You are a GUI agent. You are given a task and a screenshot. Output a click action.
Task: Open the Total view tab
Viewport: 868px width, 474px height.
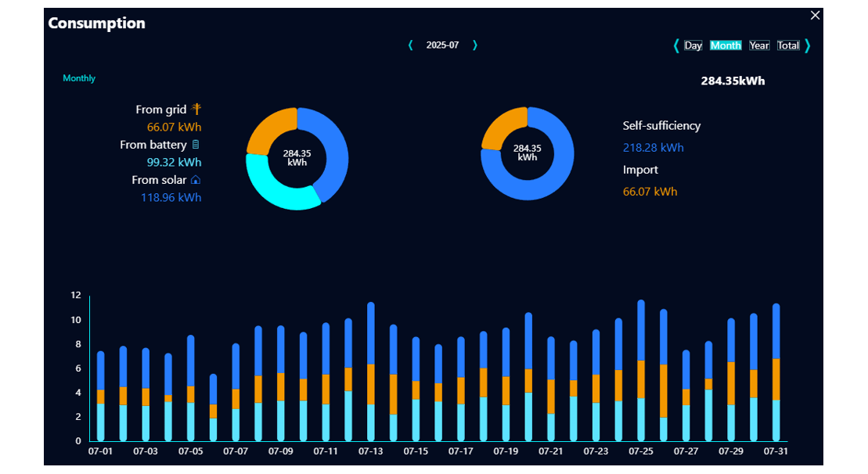787,45
